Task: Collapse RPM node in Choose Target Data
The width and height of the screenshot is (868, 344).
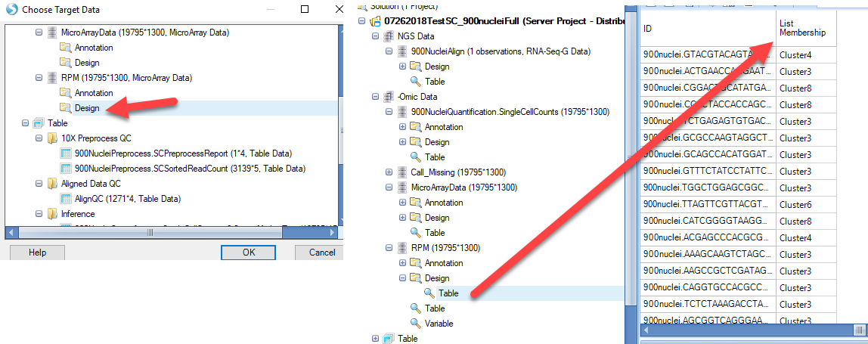Action: (39, 78)
